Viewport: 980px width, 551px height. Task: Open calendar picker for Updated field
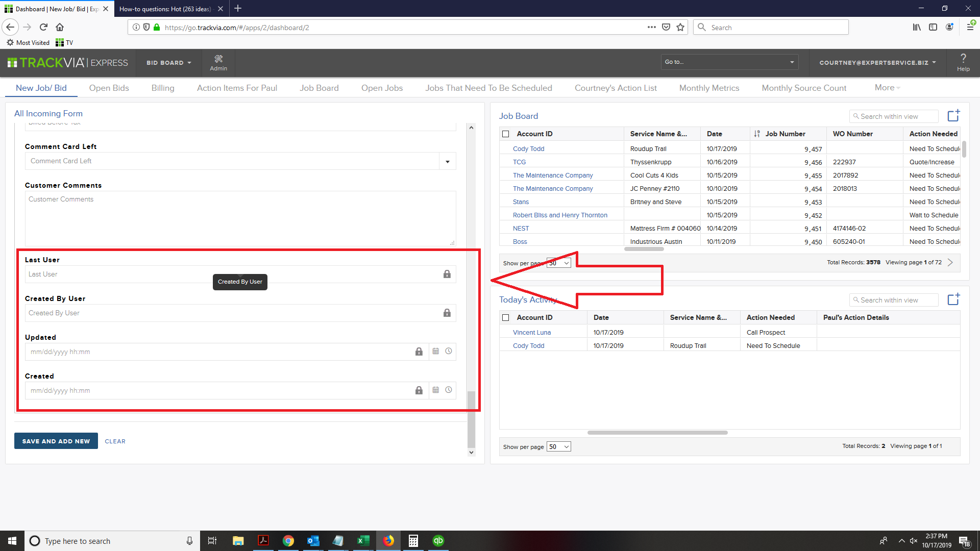click(x=435, y=352)
